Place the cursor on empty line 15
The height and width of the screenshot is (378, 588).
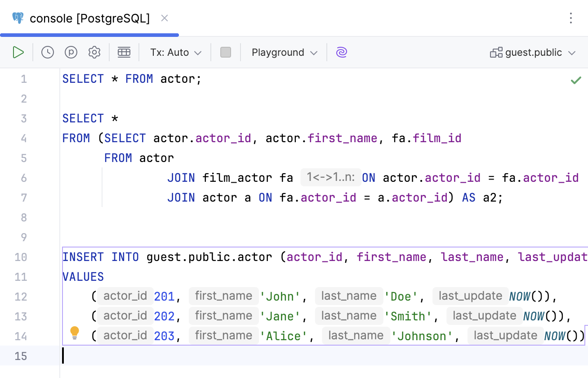[x=324, y=356]
